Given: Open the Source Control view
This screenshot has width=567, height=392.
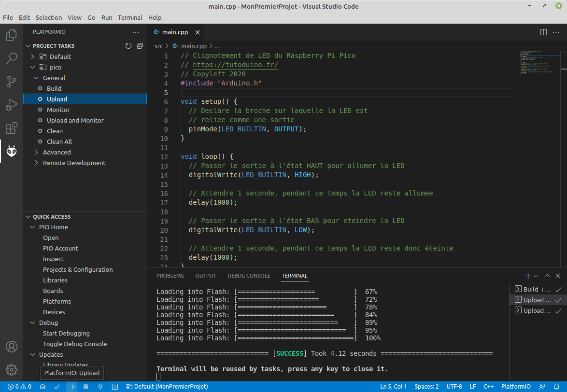Looking at the screenshot, I should 12,82.
